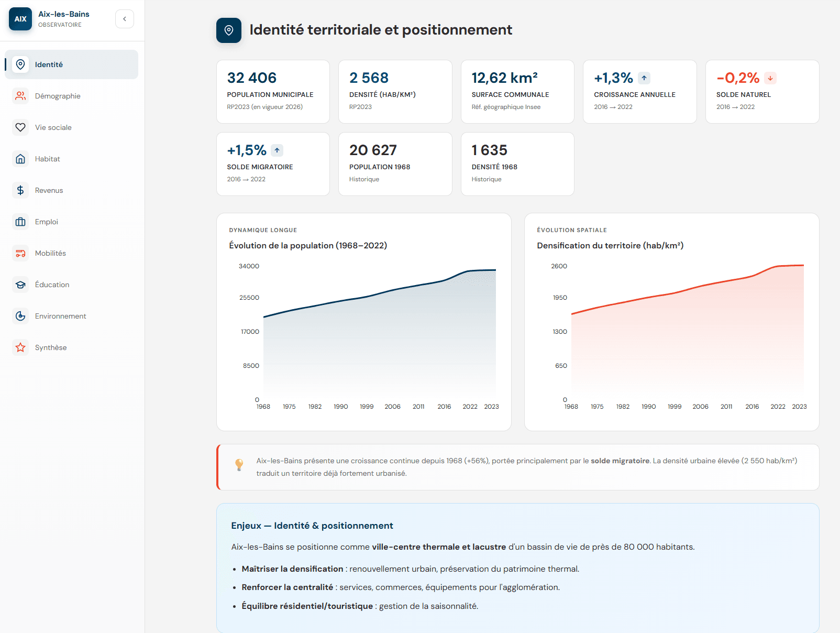This screenshot has width=840, height=633.
Task: Click the AIX logo badge
Action: click(20, 19)
